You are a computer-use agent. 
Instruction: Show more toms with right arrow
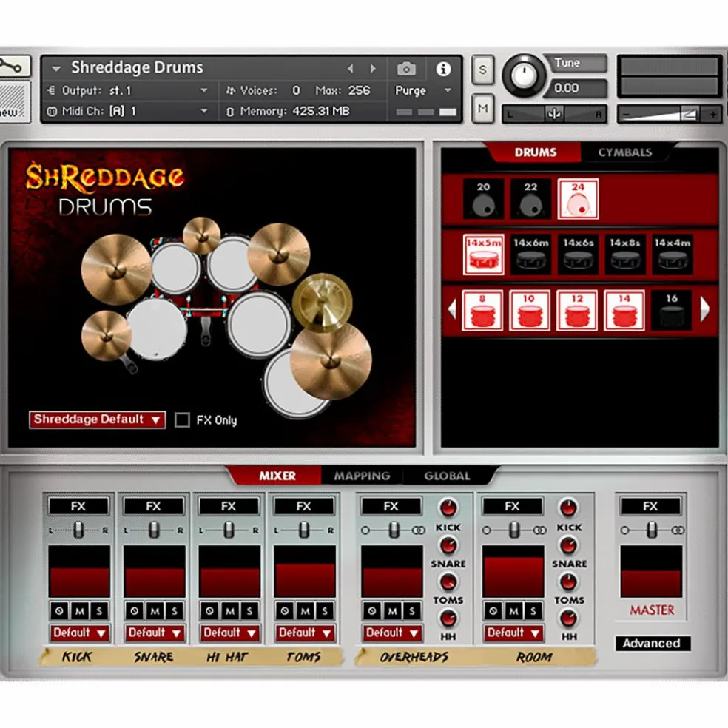705,309
